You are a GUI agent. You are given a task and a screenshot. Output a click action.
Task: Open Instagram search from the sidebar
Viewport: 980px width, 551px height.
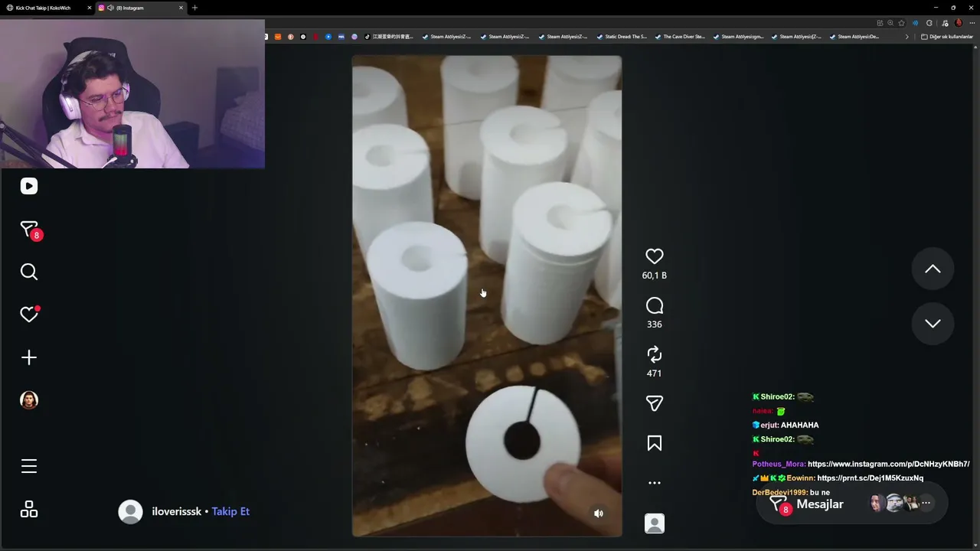(29, 272)
